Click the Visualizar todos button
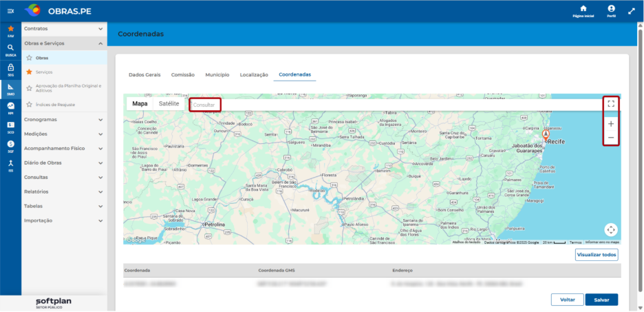 (x=597, y=255)
